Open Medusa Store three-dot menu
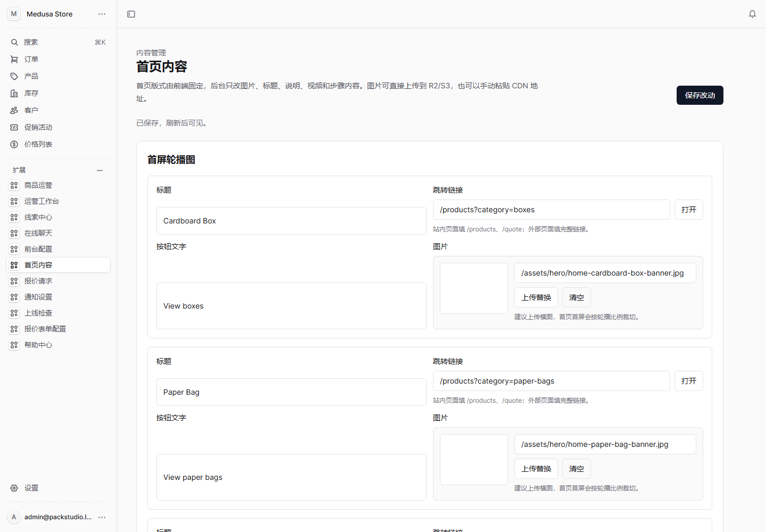 102,14
